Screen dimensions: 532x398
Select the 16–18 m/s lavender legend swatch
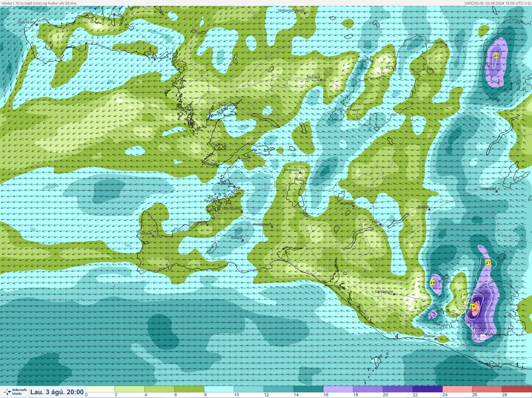coord(338,389)
